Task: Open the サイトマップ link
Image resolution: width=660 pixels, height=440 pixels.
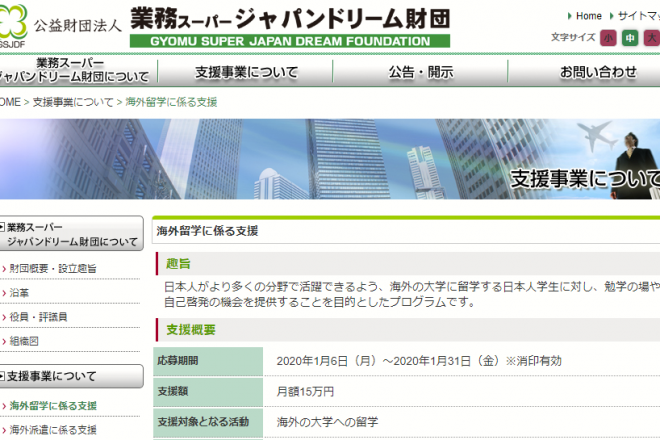Action: click(x=638, y=16)
